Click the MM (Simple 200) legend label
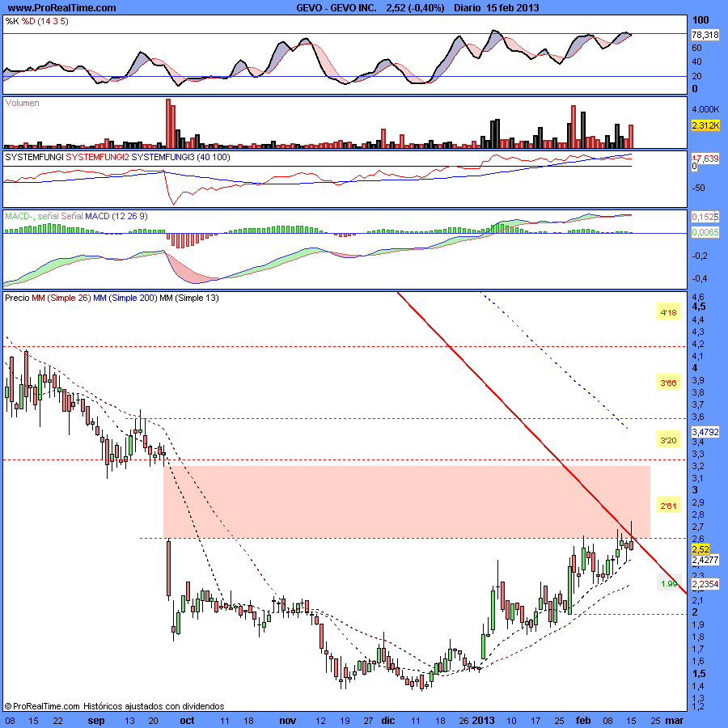Viewport: 728px width, 728px height. [x=125, y=298]
